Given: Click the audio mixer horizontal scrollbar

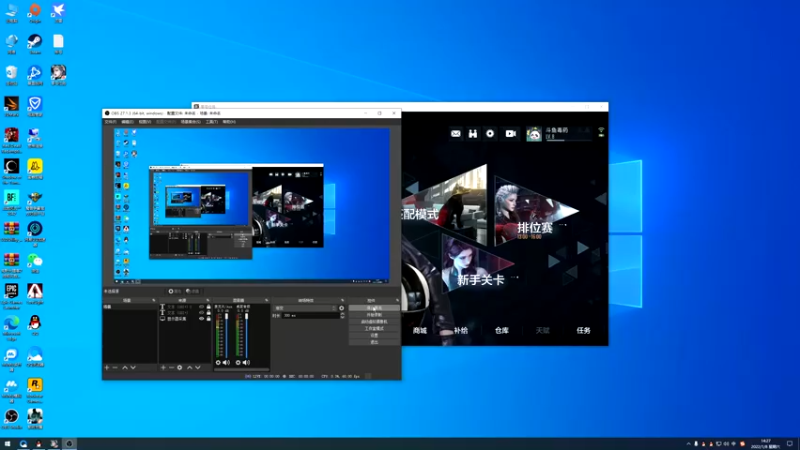Looking at the screenshot, I should pyautogui.click(x=241, y=369).
